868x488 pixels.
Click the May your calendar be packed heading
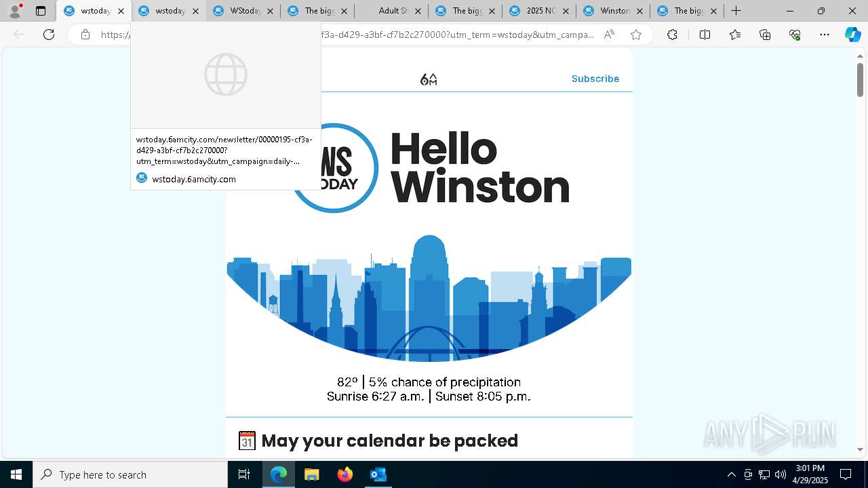(389, 441)
